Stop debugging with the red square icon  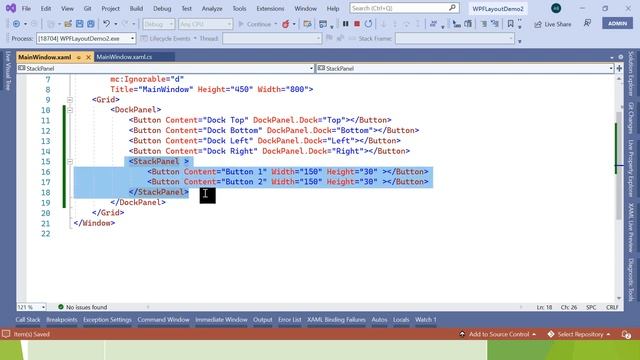pyautogui.click(x=357, y=24)
